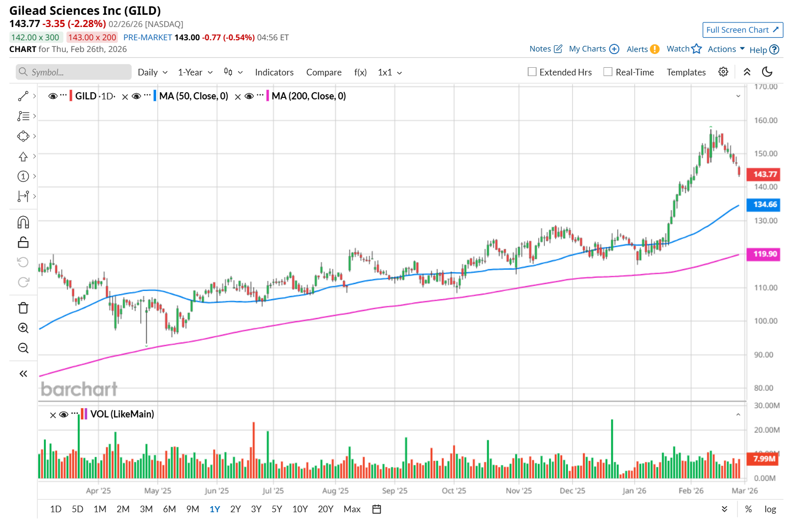Open the Full Screen Chart button
The width and height of the screenshot is (812, 526).
[742, 30]
